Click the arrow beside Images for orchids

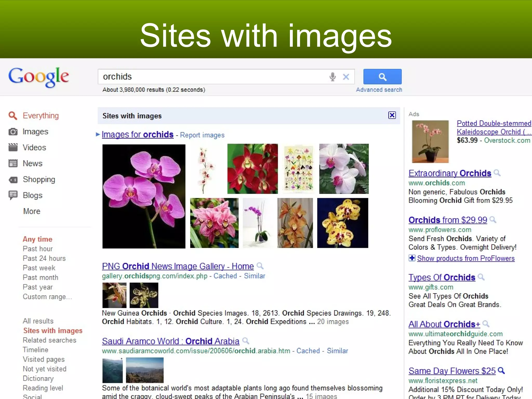[98, 134]
